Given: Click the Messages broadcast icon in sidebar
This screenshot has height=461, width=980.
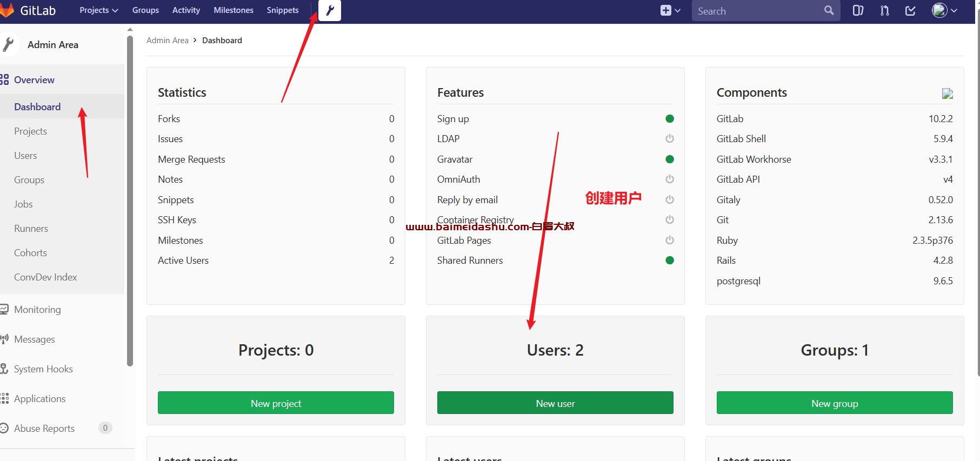Looking at the screenshot, I should (x=4, y=339).
